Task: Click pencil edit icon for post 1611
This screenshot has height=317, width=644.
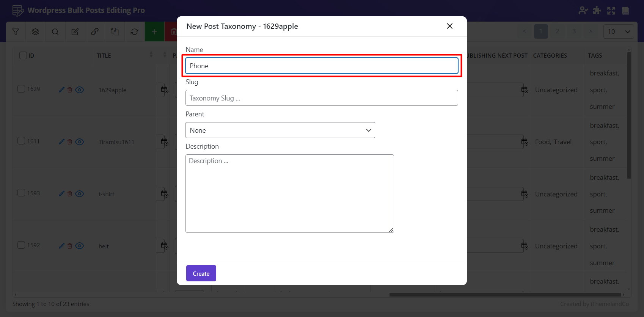Action: [x=62, y=142]
